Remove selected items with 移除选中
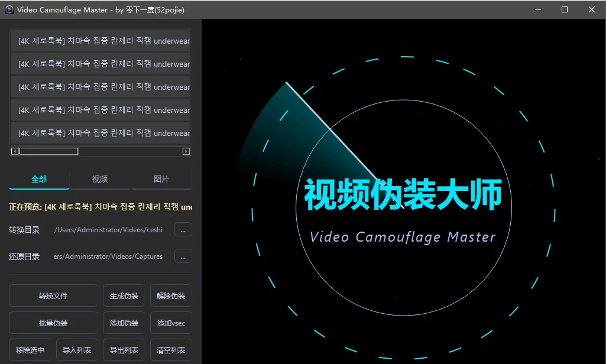This screenshot has width=606, height=364. [x=30, y=350]
